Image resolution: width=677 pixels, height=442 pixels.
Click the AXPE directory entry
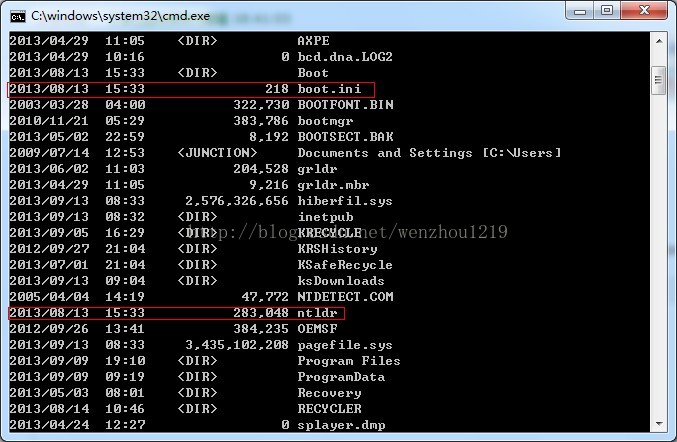tap(313, 41)
